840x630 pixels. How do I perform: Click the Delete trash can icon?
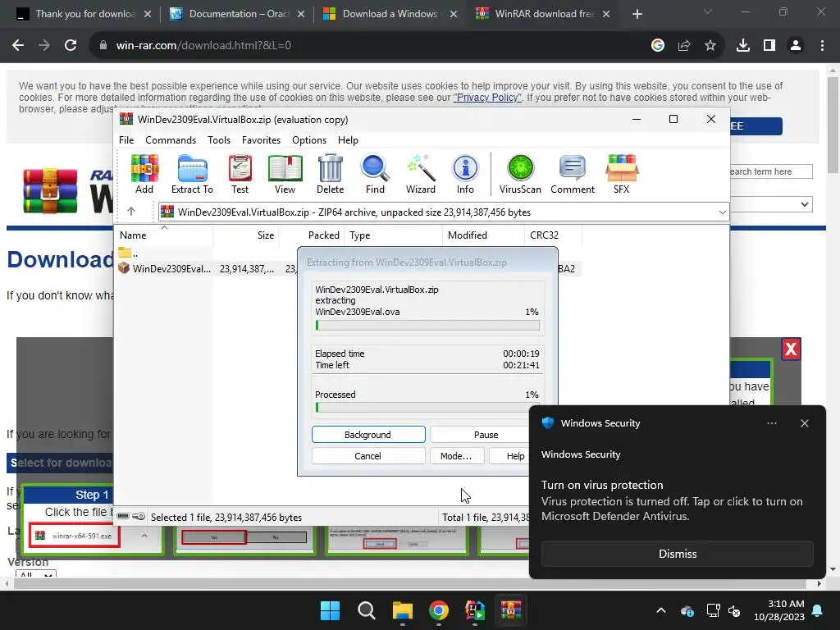[330, 174]
